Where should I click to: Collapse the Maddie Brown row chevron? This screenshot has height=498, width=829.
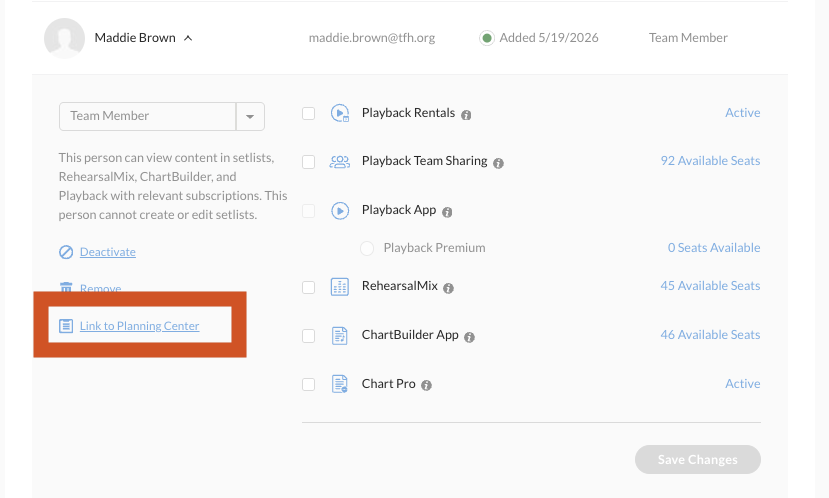pos(188,38)
